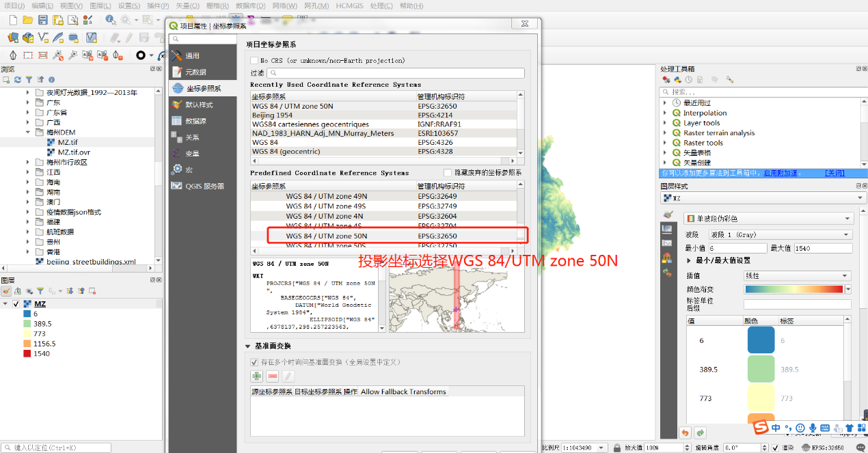
Task: Open the 图层(L) menu
Action: (100, 5)
